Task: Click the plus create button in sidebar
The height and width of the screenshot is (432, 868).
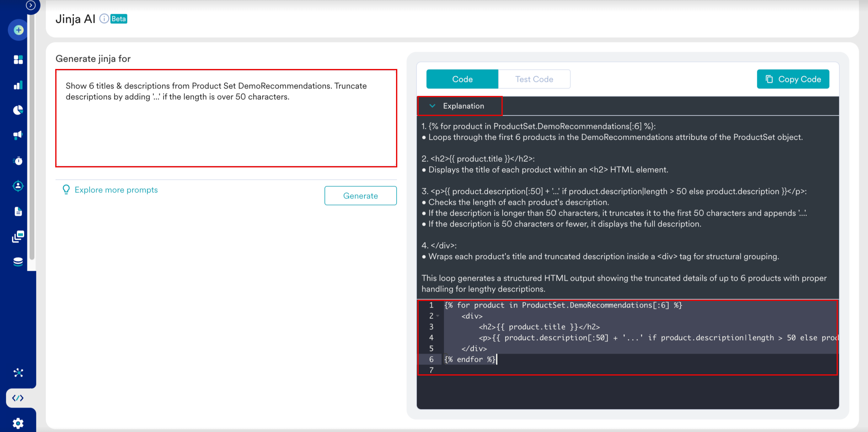Action: (18, 30)
